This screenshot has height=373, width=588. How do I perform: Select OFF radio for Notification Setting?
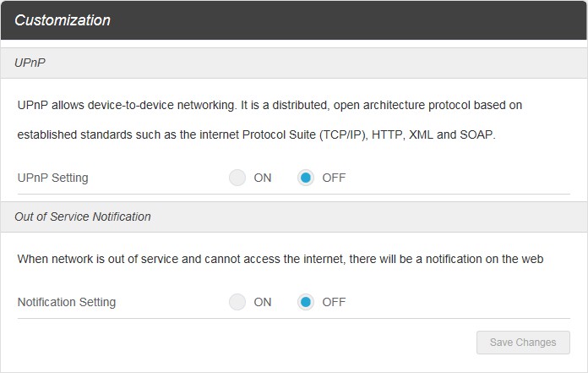click(306, 302)
